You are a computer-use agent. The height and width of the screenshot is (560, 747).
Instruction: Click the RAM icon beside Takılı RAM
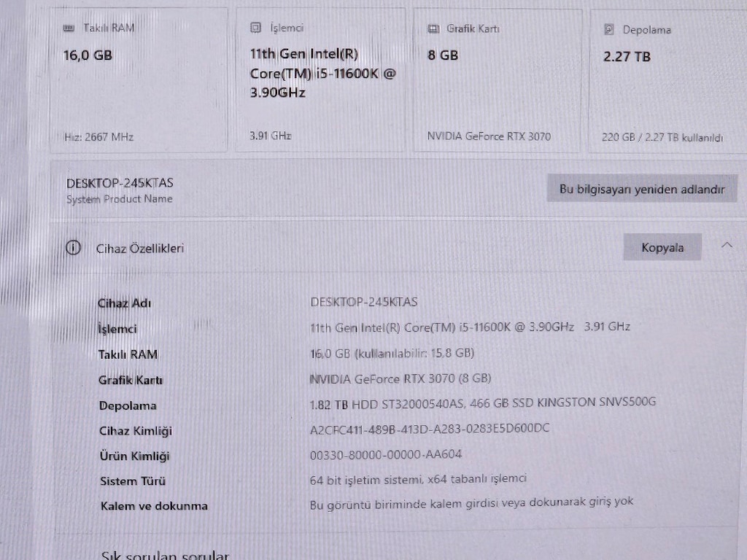click(x=69, y=28)
